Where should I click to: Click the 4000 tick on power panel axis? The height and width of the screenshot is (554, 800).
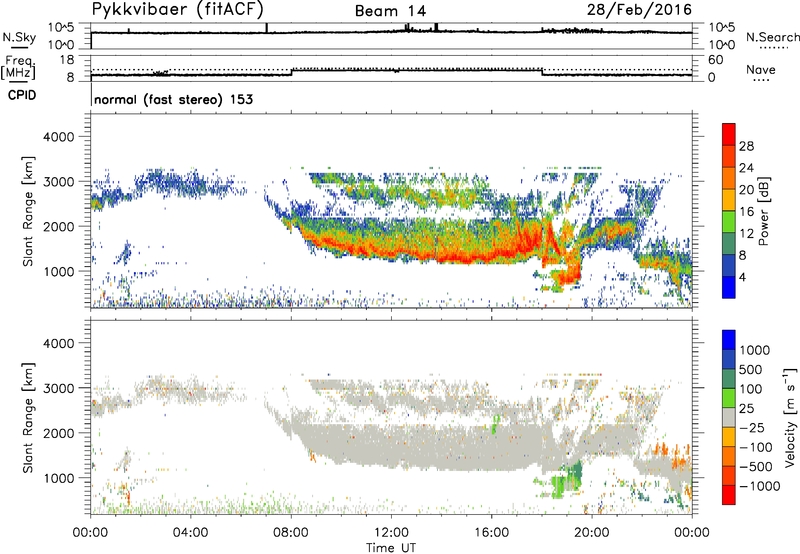tap(59, 137)
